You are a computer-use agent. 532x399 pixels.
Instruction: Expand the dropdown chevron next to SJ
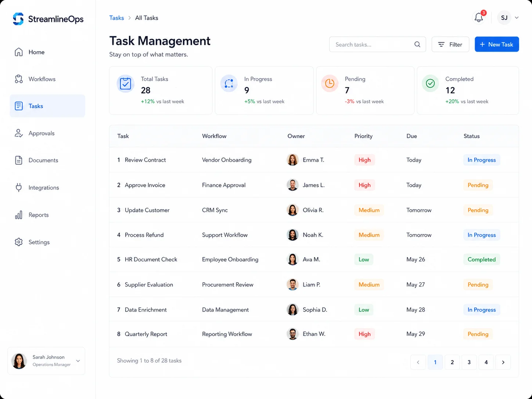tap(517, 18)
